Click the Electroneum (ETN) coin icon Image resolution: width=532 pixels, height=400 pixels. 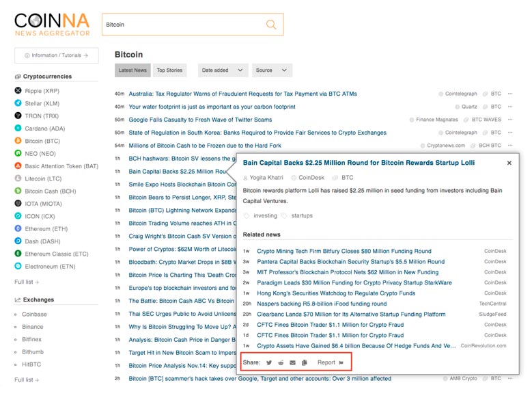click(18, 266)
